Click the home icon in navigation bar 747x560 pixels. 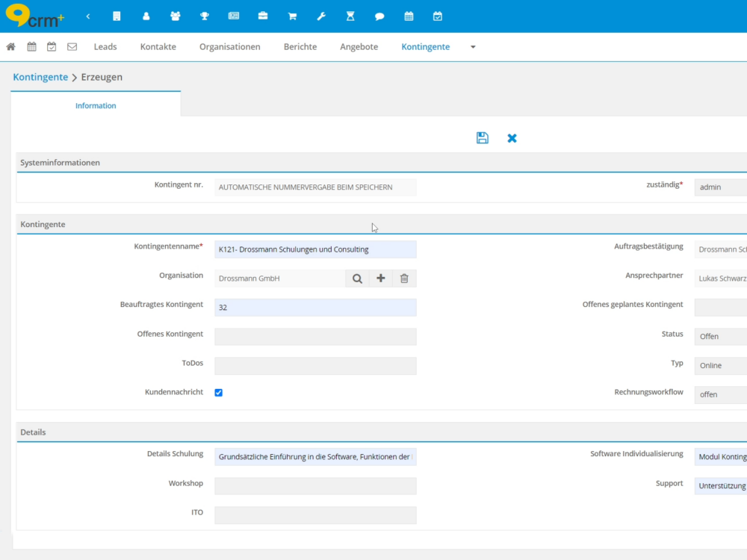pyautogui.click(x=11, y=47)
